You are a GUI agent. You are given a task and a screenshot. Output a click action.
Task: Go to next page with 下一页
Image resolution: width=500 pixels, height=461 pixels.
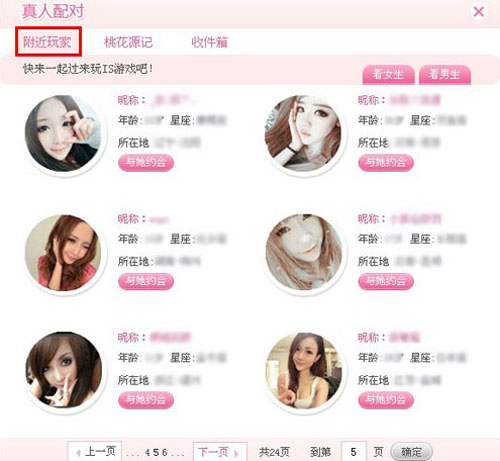pos(220,452)
